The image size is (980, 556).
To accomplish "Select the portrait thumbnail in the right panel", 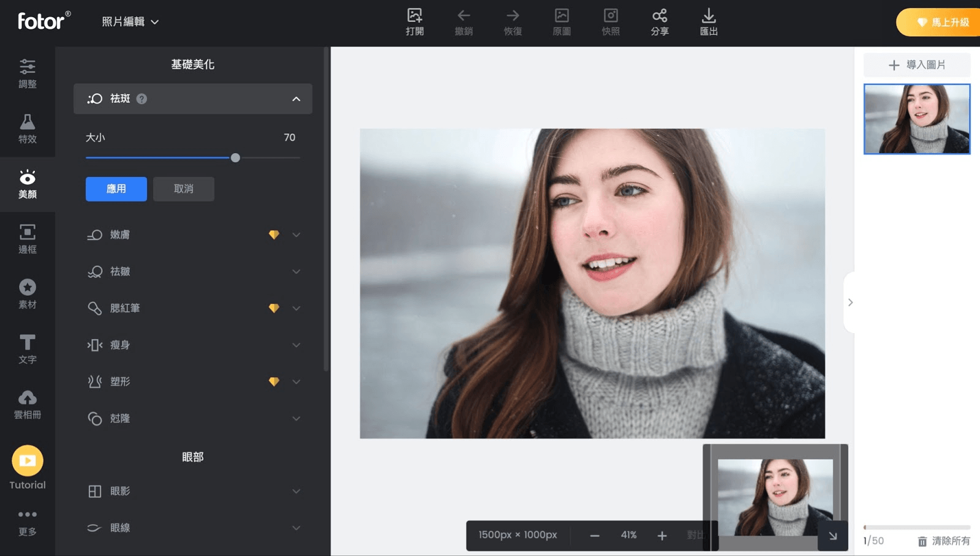I will pos(916,119).
